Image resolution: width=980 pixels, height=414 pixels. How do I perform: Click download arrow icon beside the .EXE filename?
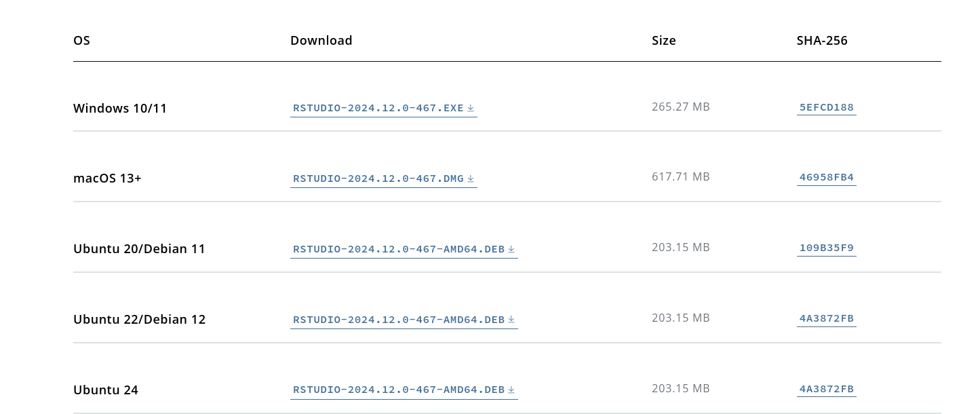(x=471, y=108)
